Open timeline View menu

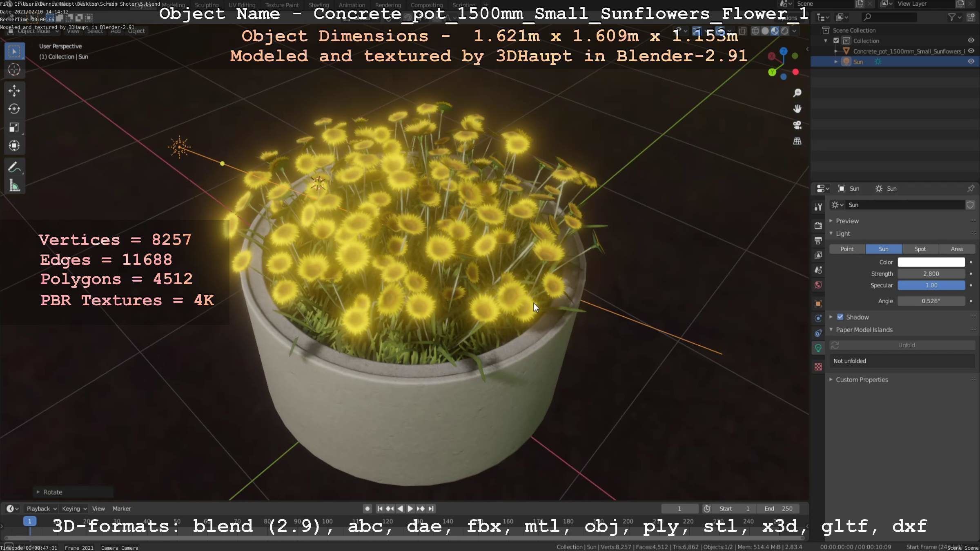[98, 509]
